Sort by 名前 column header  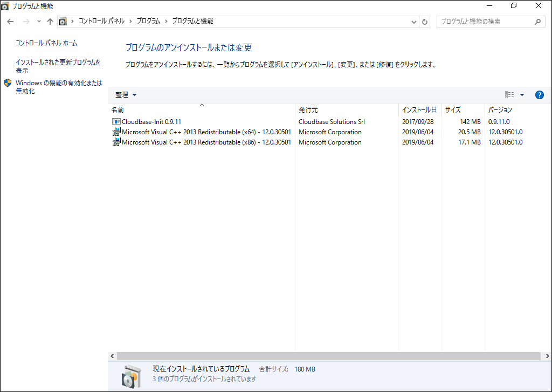click(202, 110)
